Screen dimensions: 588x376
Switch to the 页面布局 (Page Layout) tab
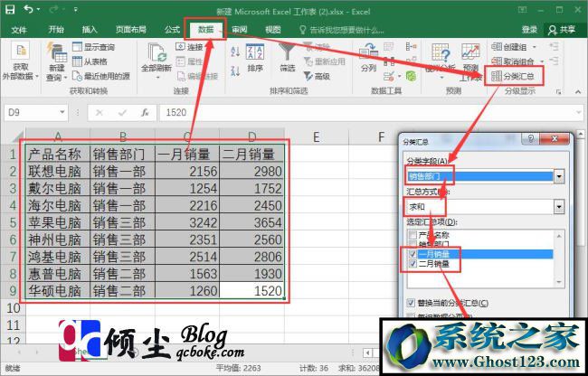[130, 30]
